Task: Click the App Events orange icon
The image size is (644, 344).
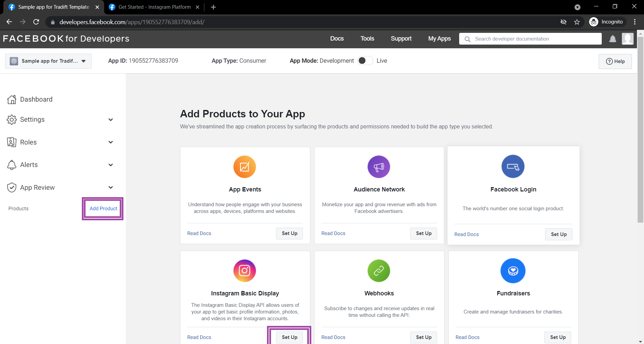Action: tap(245, 167)
